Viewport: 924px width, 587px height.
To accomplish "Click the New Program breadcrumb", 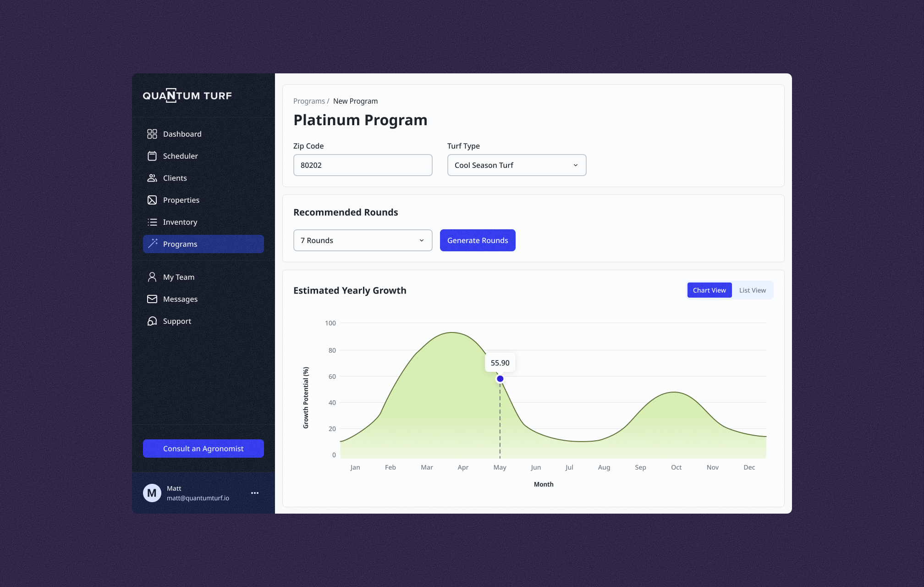I will click(356, 101).
